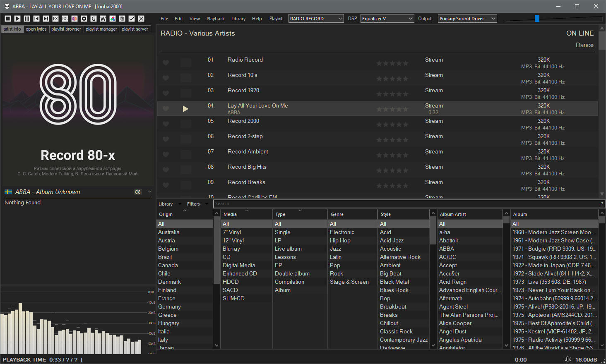Click the checkmark toolbar button
The width and height of the screenshot is (606, 364).
pos(132,19)
